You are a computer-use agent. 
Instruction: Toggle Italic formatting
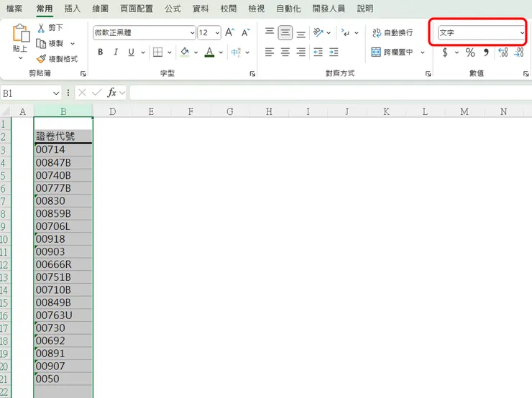point(116,52)
